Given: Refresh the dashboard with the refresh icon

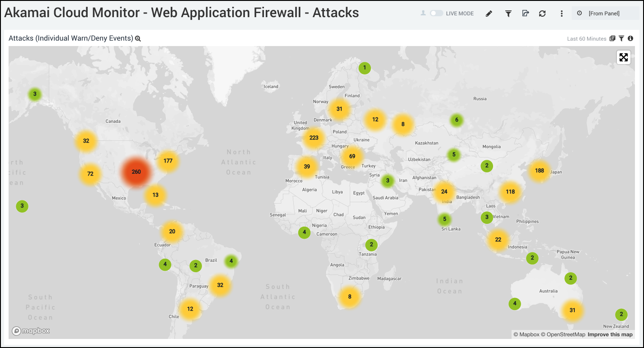Looking at the screenshot, I should (542, 14).
